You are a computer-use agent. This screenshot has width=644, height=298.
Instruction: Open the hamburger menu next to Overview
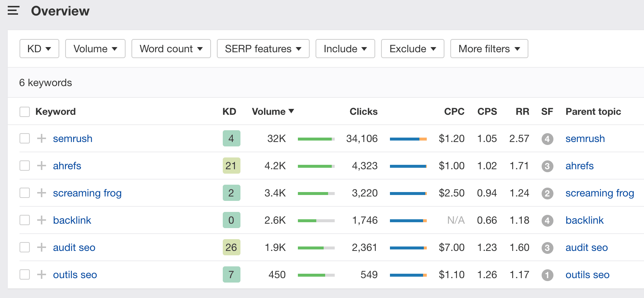[x=13, y=11]
